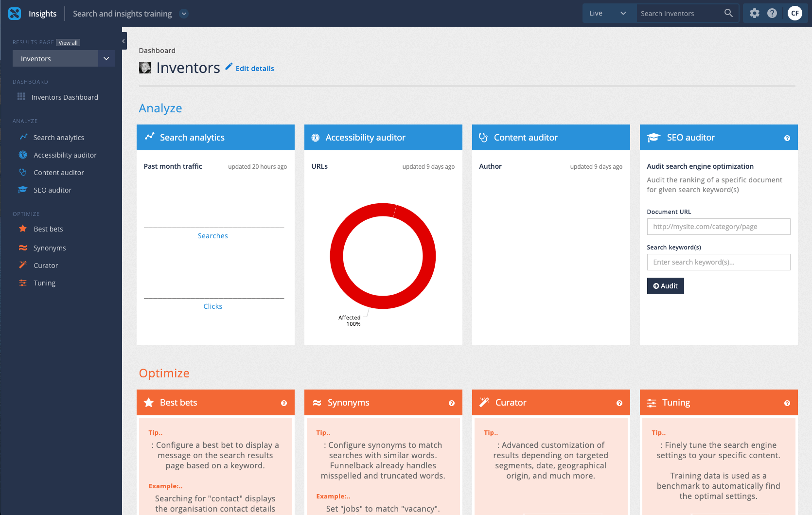The width and height of the screenshot is (812, 515).
Task: Focus the Document URL input field
Action: pyautogui.click(x=718, y=227)
